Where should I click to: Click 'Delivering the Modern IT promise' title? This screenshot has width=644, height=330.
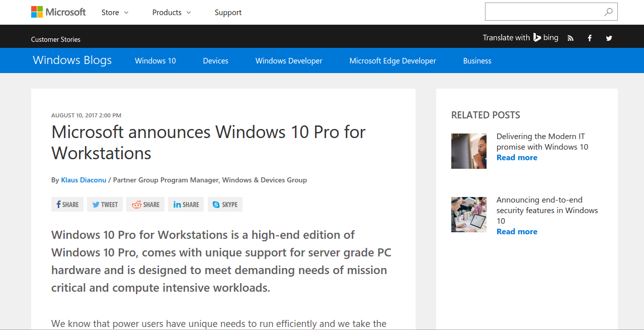tap(542, 142)
